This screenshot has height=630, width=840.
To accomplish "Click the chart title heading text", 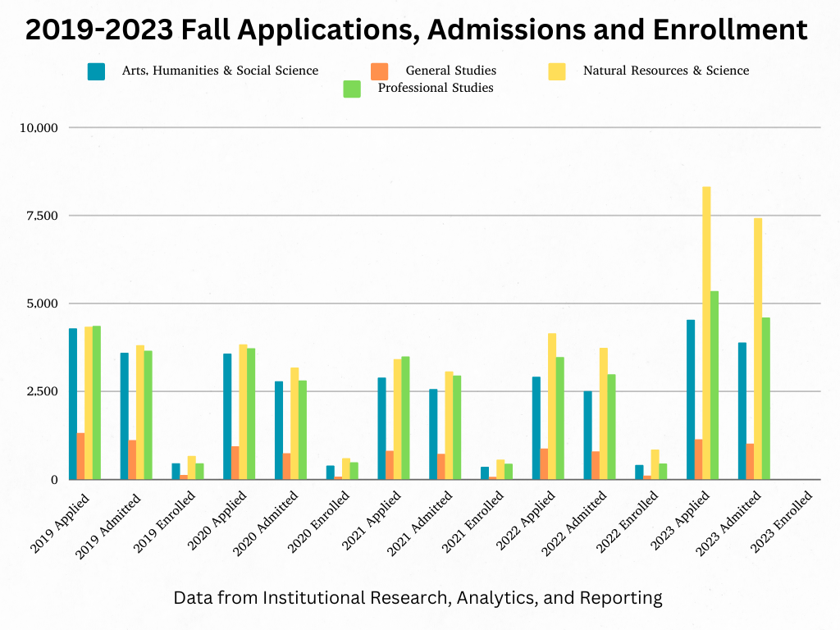I will [416, 30].
